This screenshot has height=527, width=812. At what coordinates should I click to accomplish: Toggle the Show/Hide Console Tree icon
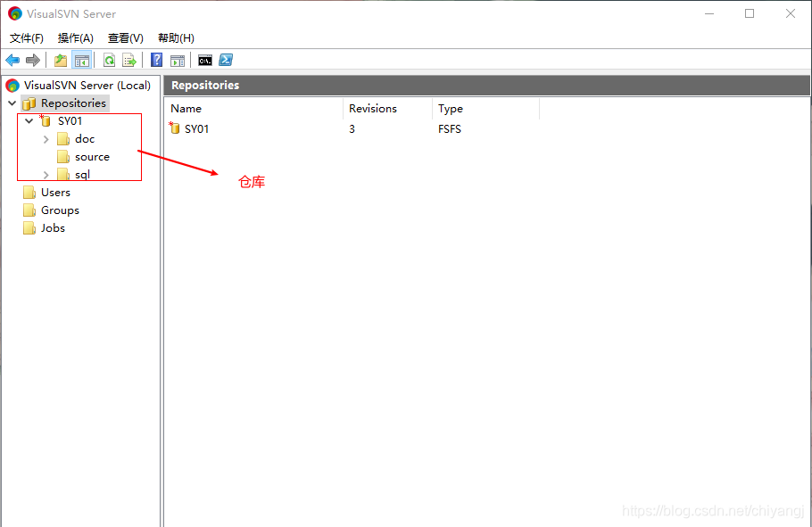tap(82, 60)
